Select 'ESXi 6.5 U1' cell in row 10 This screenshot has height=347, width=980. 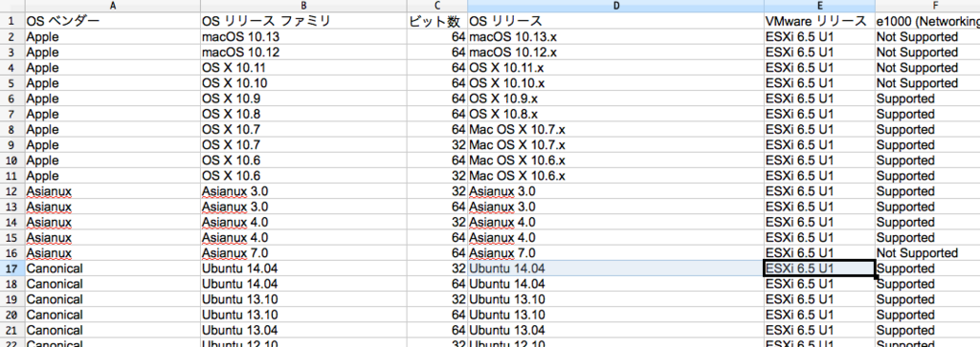coord(819,161)
